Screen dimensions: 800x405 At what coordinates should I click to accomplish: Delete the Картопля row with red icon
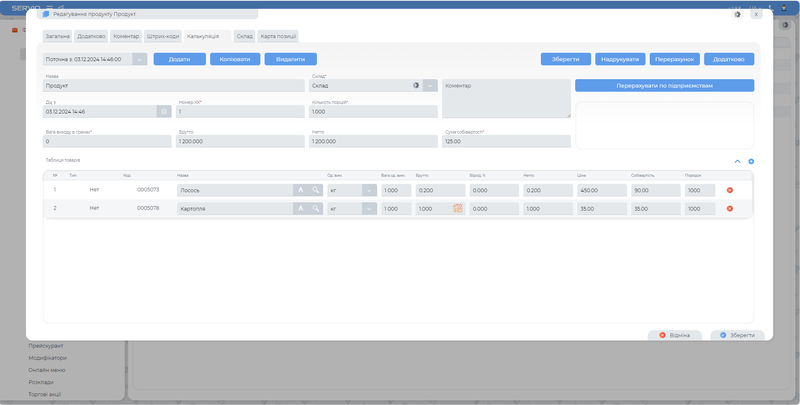point(729,208)
